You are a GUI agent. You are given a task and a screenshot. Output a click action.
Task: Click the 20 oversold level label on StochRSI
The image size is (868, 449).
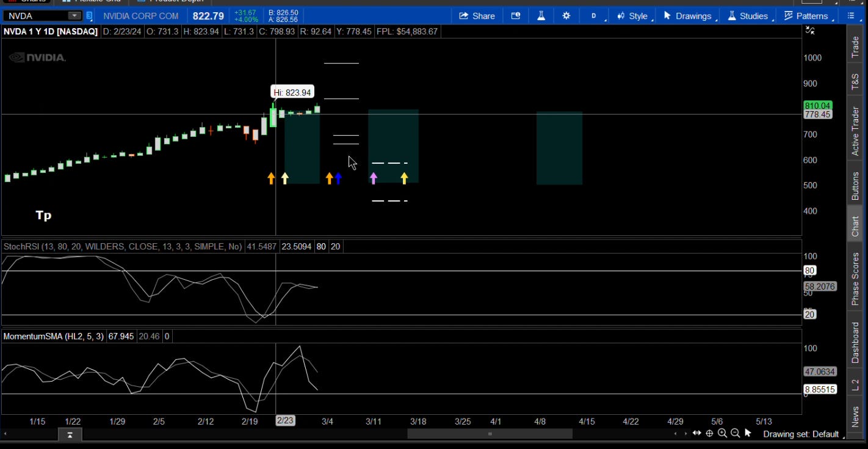tap(810, 315)
